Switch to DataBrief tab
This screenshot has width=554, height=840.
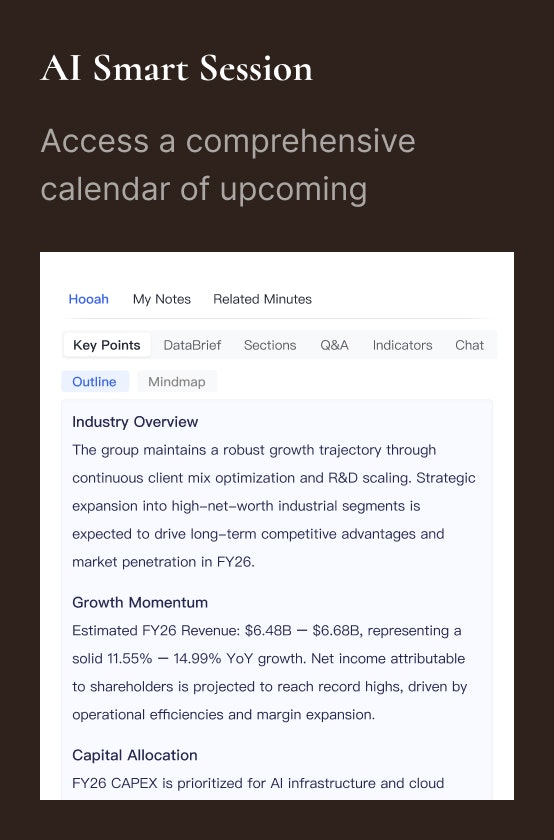click(192, 345)
